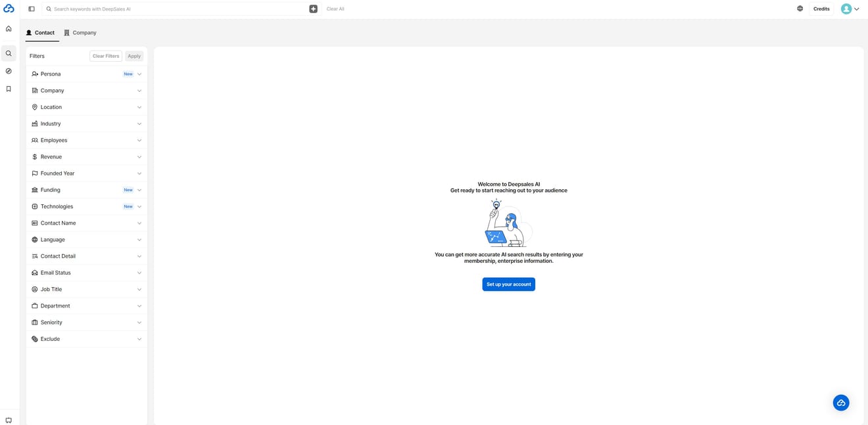Image resolution: width=868 pixels, height=425 pixels.
Task: Expand the Department filter chevron
Action: pyautogui.click(x=139, y=306)
